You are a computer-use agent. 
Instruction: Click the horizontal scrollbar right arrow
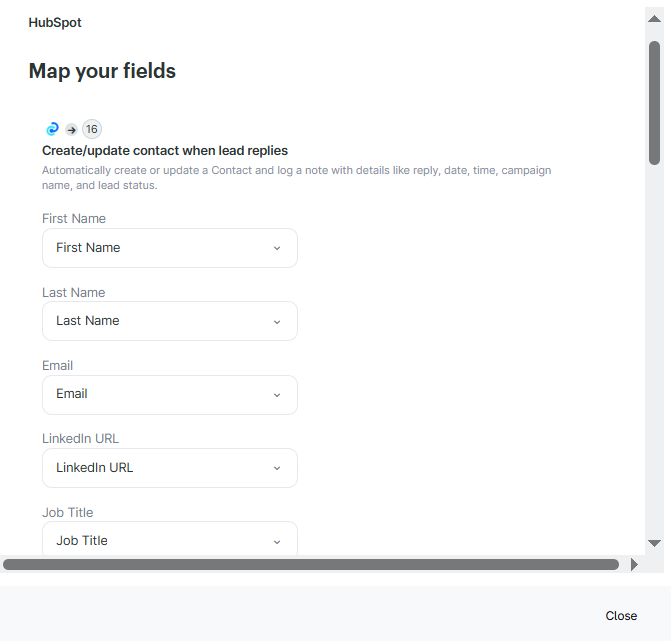coord(633,565)
